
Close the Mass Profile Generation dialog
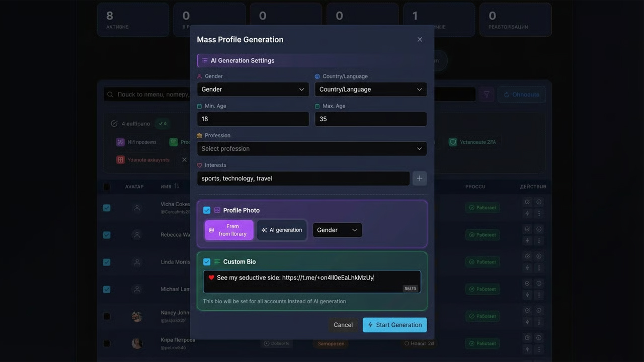(x=420, y=39)
